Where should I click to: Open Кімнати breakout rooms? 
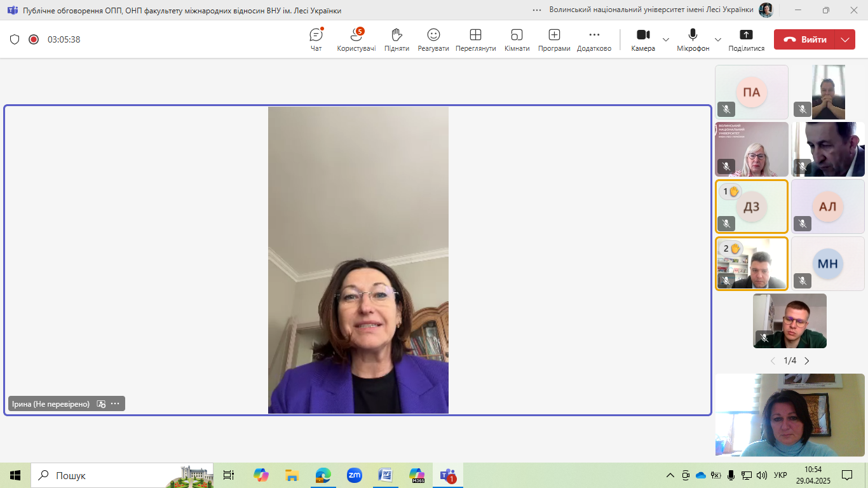coord(517,39)
